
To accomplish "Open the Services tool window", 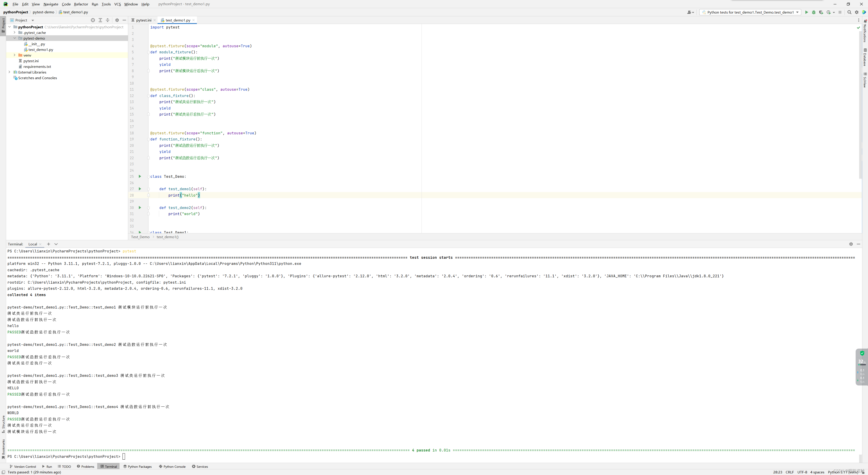I will tap(200, 467).
